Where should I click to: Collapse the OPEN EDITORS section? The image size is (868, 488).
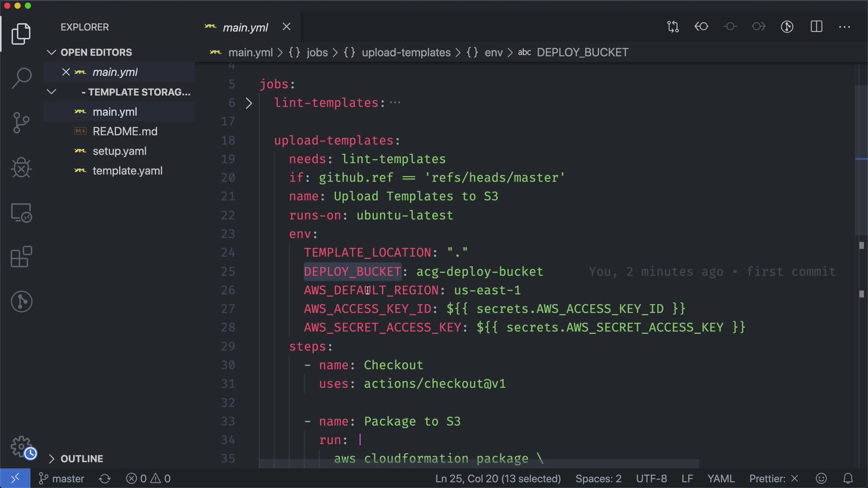[x=52, y=52]
